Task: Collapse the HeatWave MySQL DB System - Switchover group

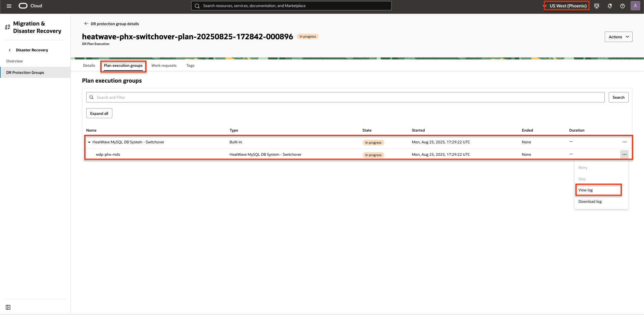Action: (89, 142)
